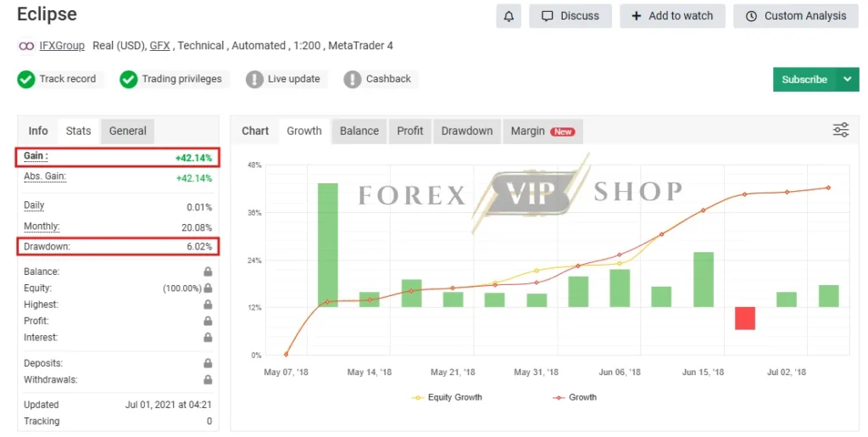This screenshot has height=437, width=868.
Task: Click the Balance lock icon
Action: pos(208,272)
